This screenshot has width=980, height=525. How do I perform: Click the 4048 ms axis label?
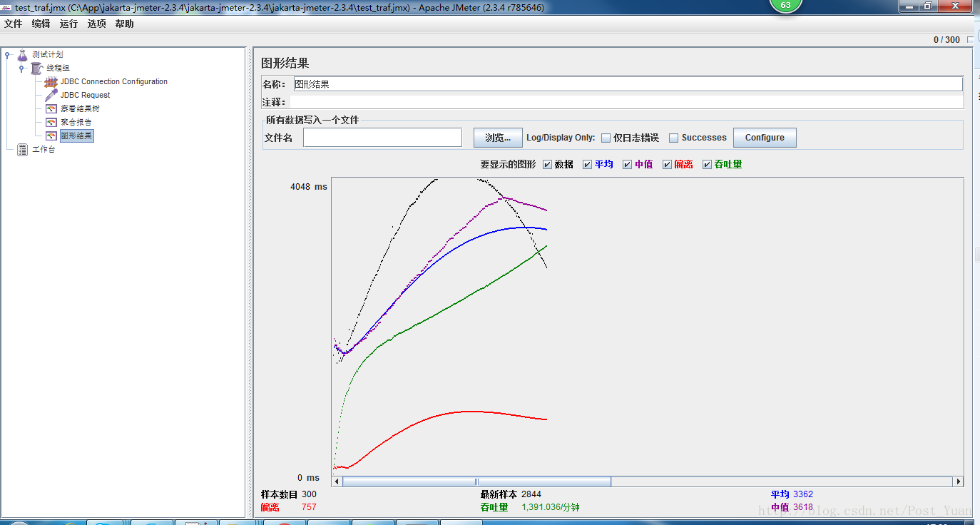coord(309,187)
